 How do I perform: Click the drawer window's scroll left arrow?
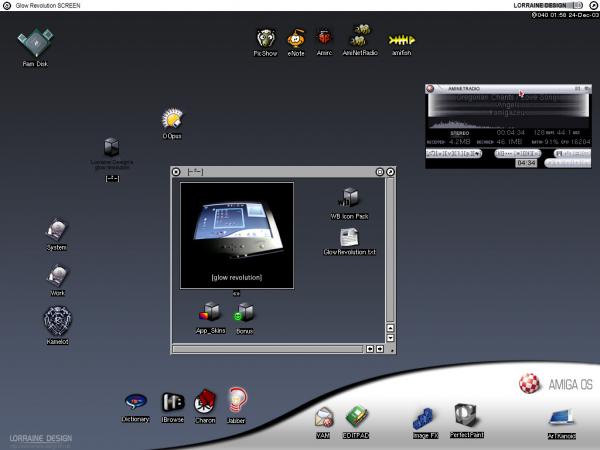click(370, 349)
